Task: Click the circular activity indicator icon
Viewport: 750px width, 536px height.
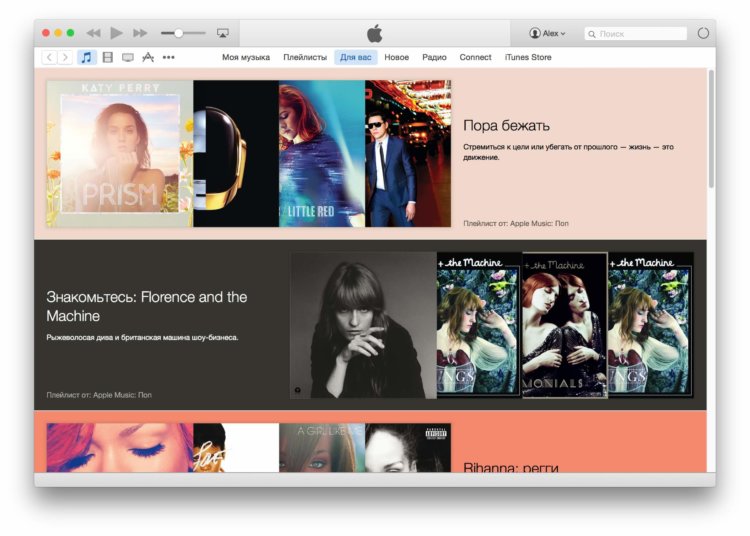Action: (x=703, y=33)
